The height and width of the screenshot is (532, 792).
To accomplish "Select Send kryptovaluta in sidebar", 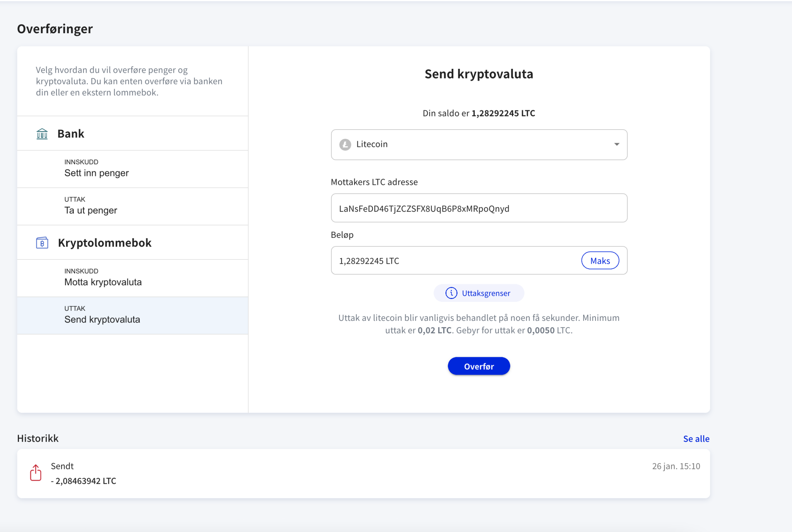I will point(102,315).
